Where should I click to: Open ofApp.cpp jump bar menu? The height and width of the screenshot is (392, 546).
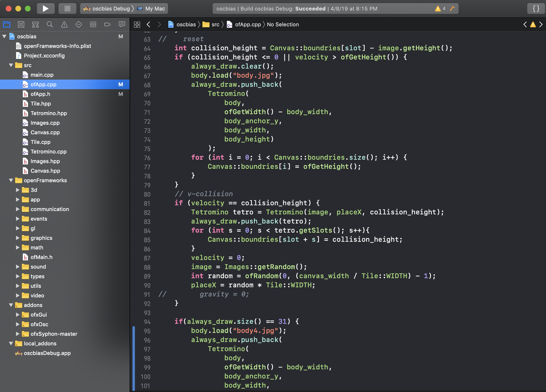click(x=244, y=24)
